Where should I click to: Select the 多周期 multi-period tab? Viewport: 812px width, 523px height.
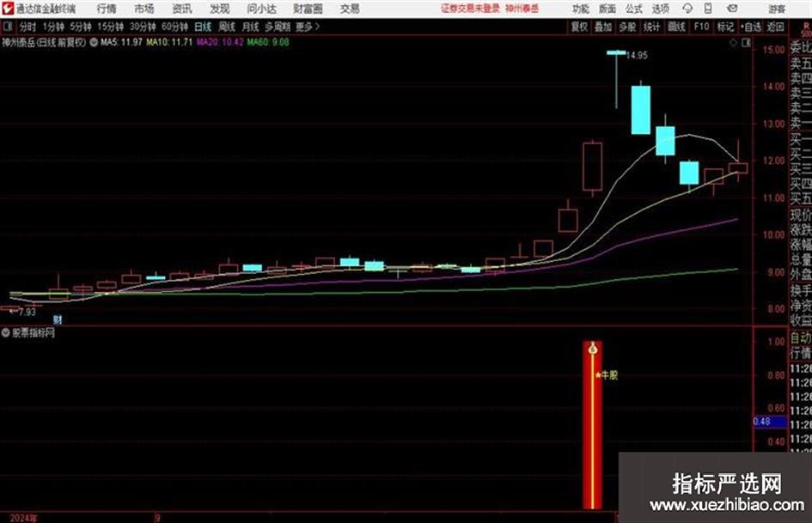(278, 27)
